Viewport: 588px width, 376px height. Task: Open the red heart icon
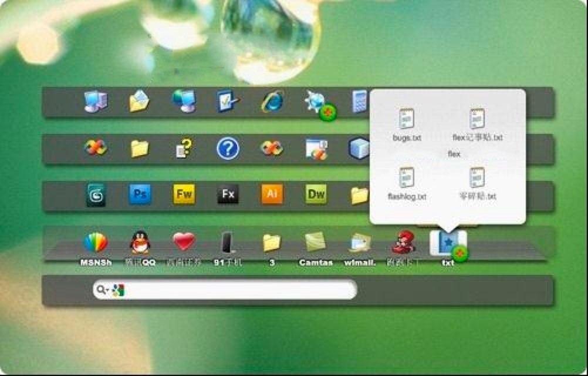tap(184, 241)
